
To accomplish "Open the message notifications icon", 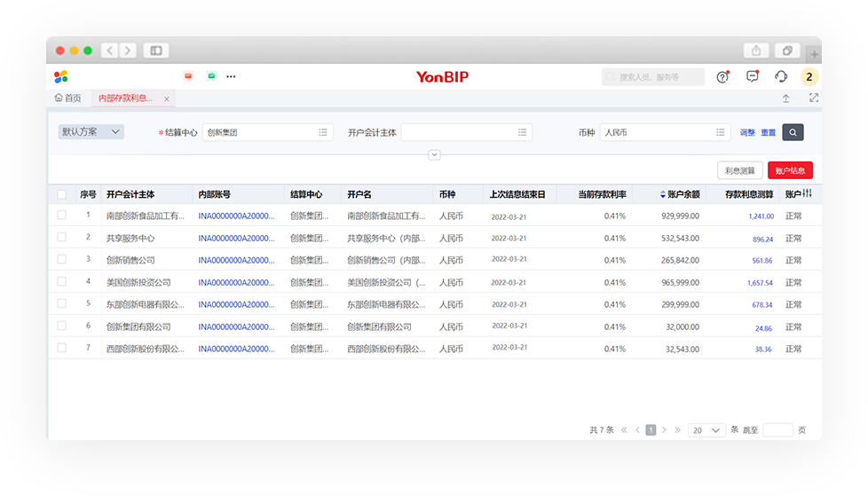I will click(753, 77).
